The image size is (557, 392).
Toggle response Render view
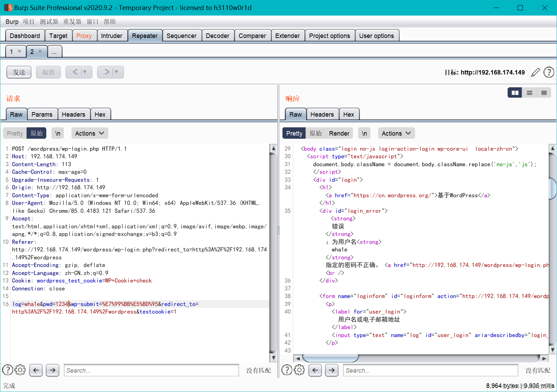tap(339, 133)
